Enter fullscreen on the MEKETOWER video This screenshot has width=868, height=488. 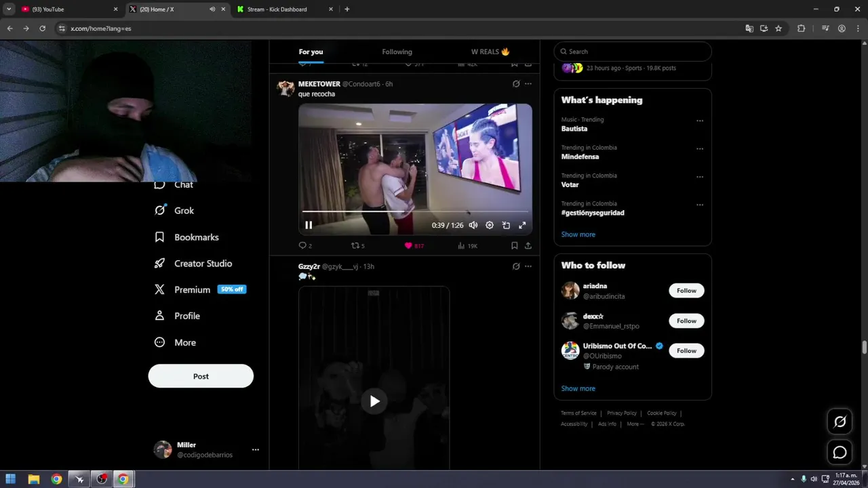point(522,225)
